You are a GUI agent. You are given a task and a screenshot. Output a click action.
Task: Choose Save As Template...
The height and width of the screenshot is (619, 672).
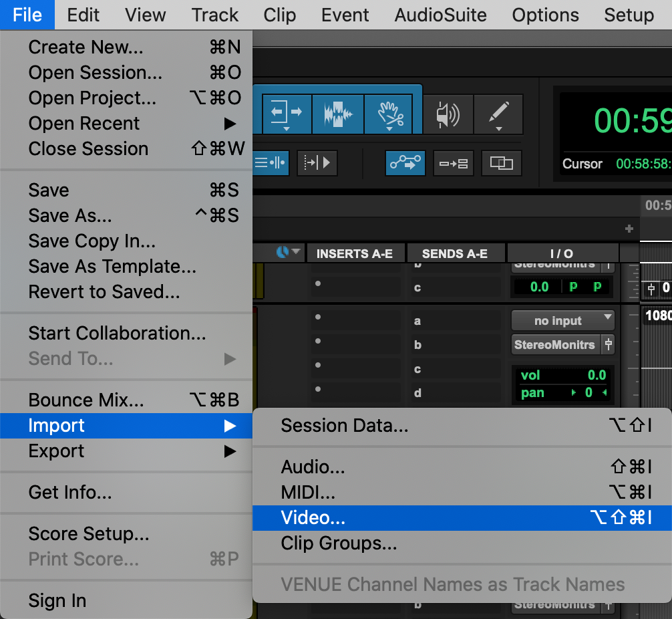pos(126,267)
